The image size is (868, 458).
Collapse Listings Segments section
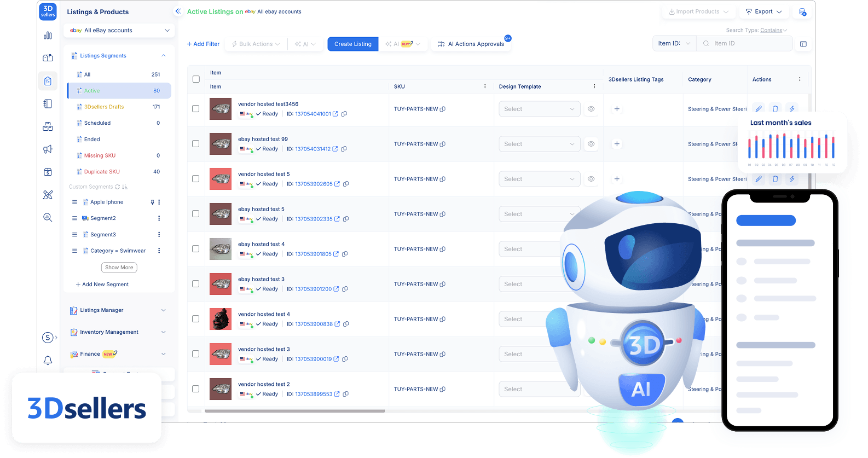click(163, 56)
